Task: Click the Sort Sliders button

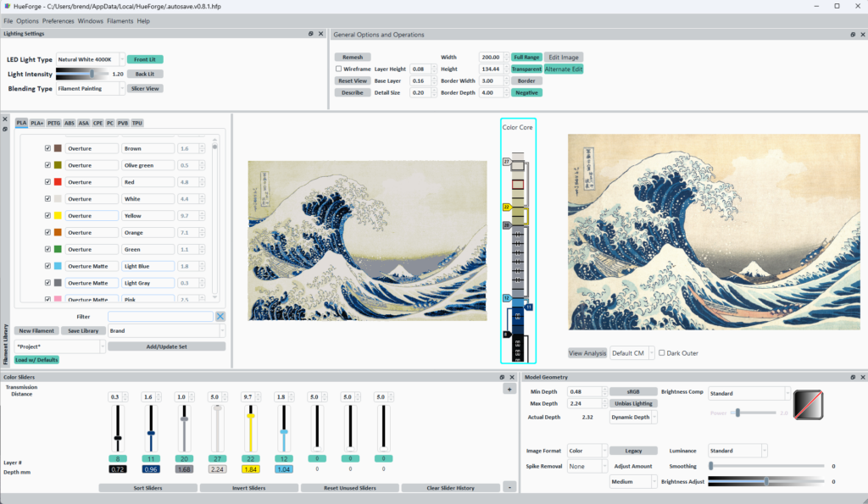Action: click(147, 488)
